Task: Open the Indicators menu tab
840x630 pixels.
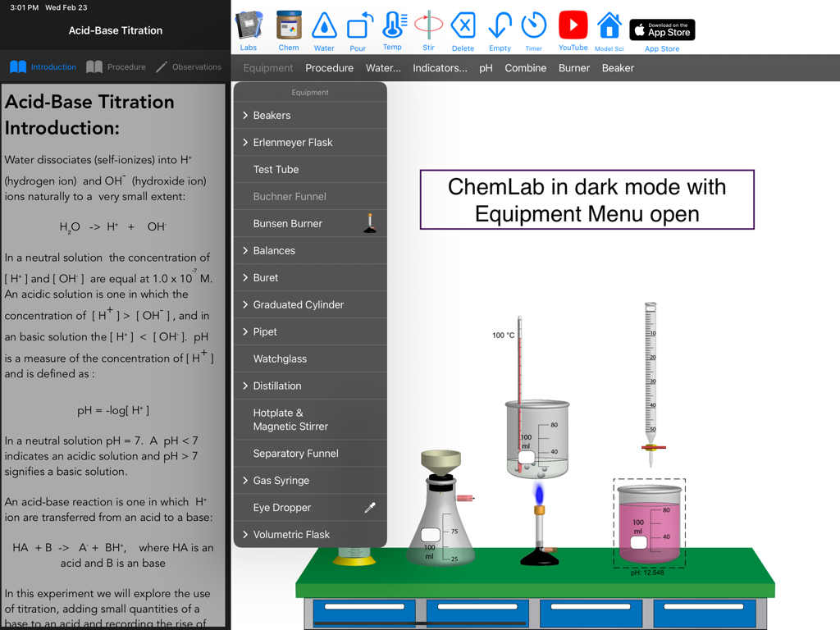Action: coord(441,67)
